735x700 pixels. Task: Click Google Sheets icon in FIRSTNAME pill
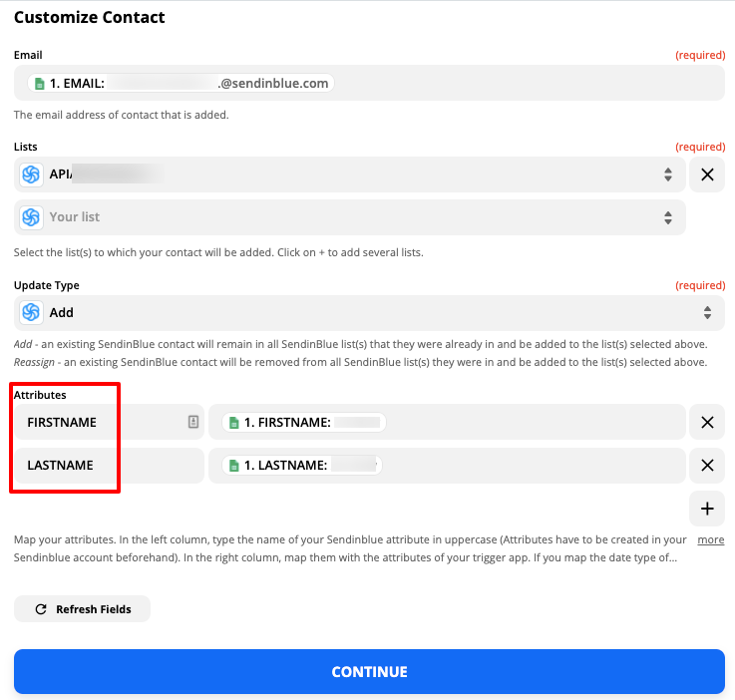click(234, 423)
